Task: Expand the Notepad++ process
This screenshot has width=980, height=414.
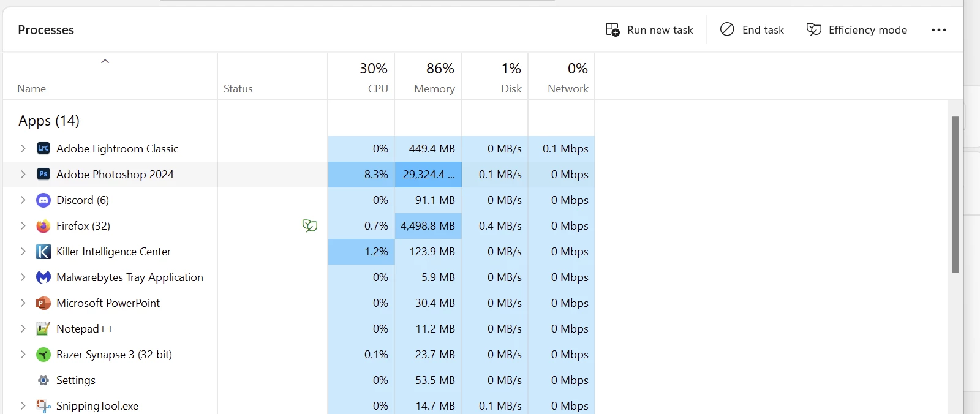Action: [23, 328]
